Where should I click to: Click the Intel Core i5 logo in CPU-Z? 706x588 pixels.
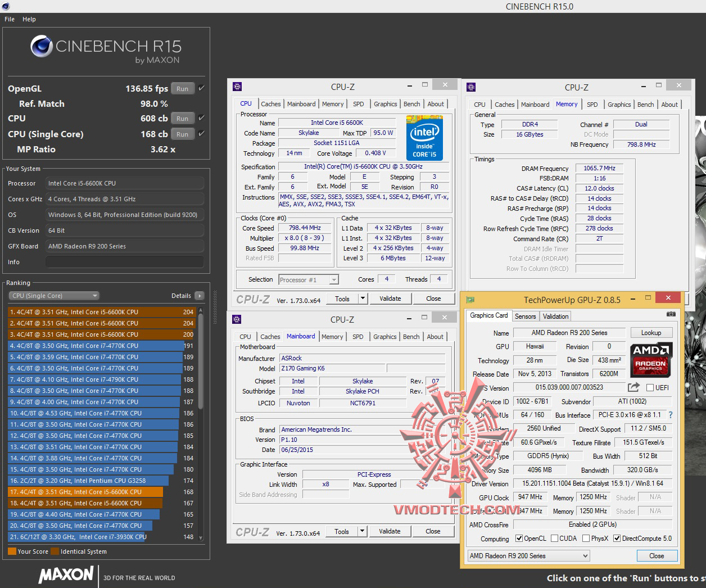[424, 138]
